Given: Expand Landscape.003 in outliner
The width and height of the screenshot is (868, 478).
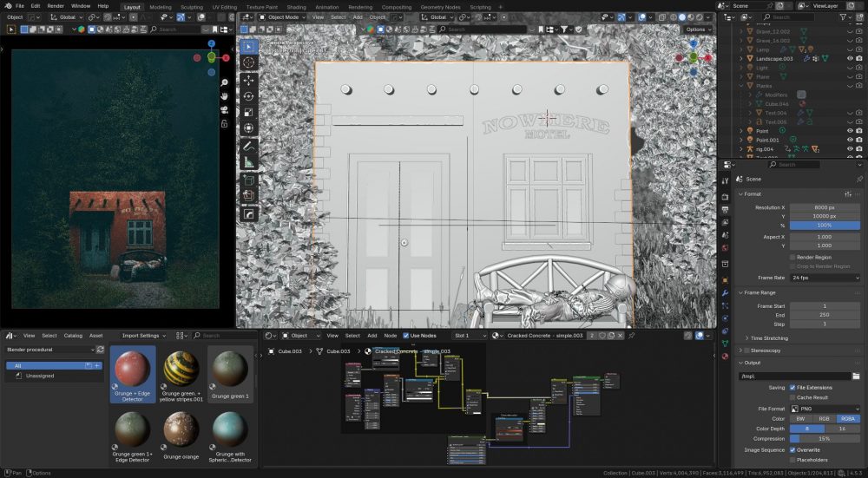Looking at the screenshot, I should 742,59.
